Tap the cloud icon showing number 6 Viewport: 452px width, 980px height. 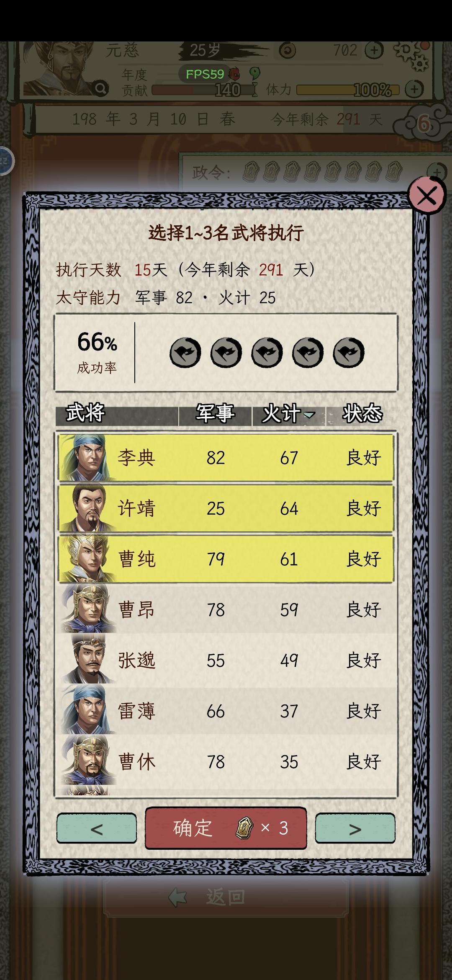point(423,121)
